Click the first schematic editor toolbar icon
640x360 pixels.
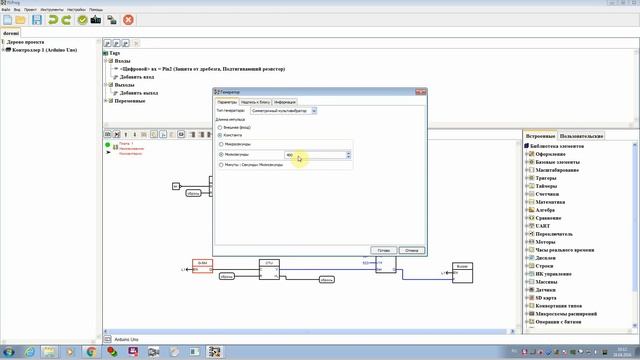pyautogui.click(x=108, y=134)
